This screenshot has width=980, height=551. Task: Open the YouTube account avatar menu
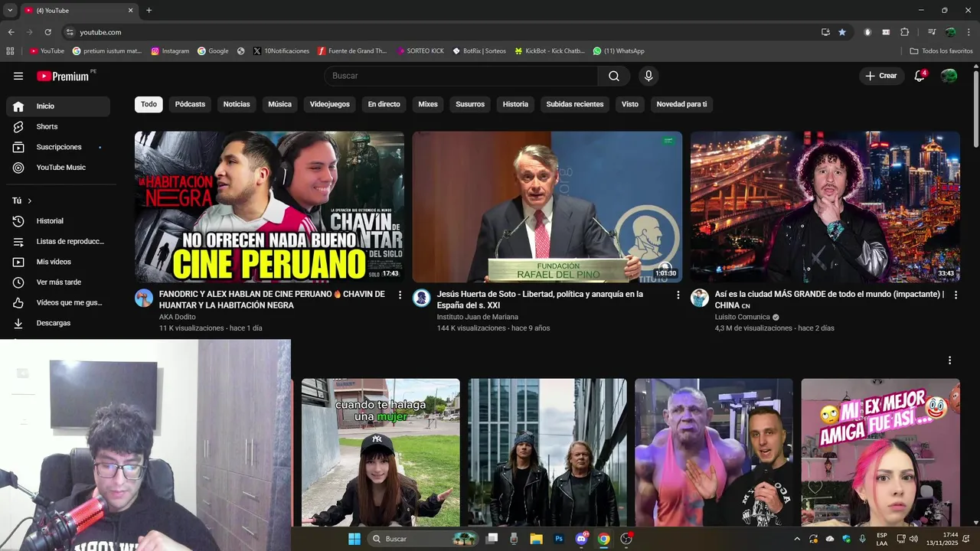click(949, 76)
